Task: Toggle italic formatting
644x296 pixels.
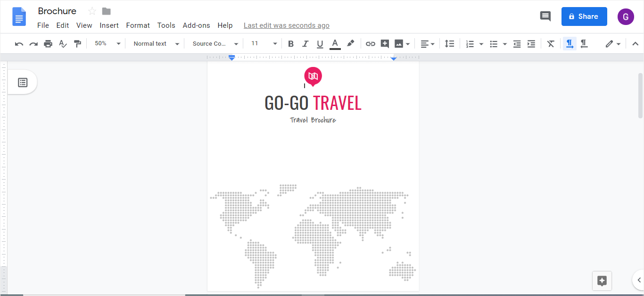Action: coord(305,43)
